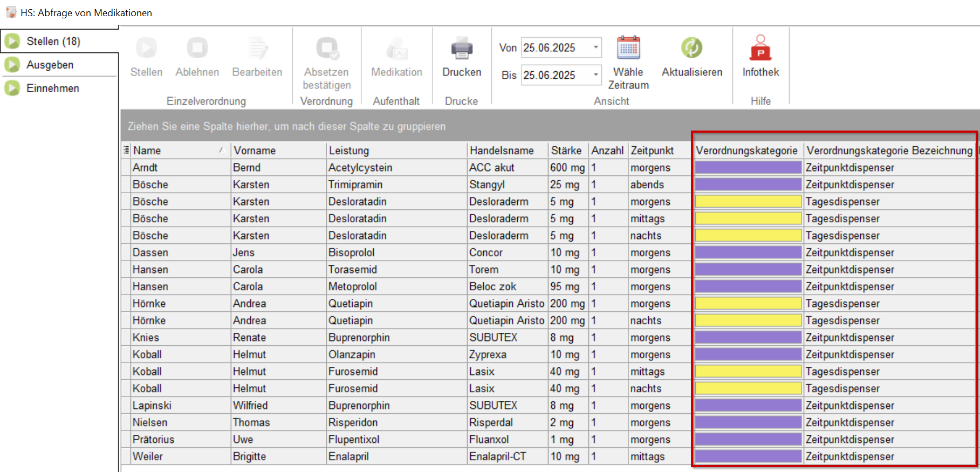Click the Drucken printer icon
This screenshot has width=980, height=472.
(462, 49)
